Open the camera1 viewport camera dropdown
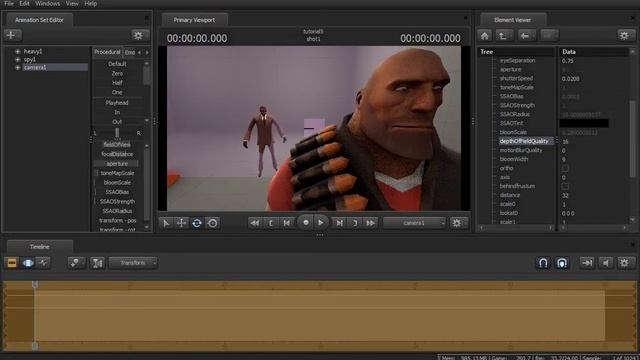 pyautogui.click(x=414, y=223)
